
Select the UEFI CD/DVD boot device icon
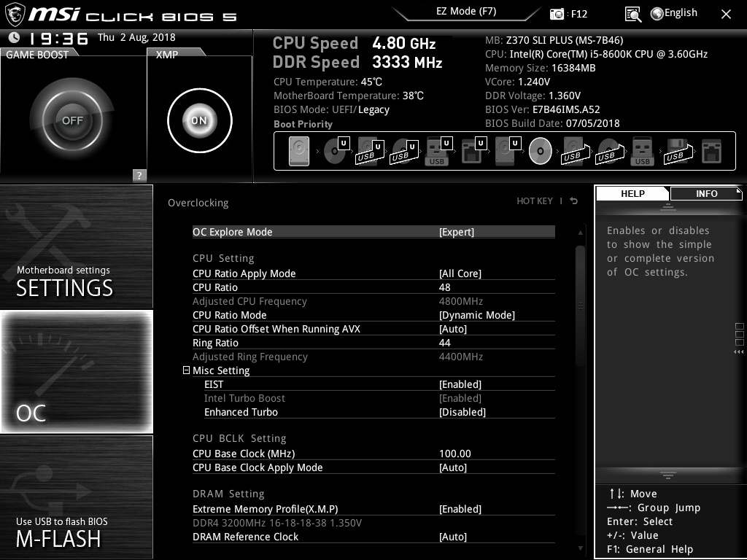336,151
